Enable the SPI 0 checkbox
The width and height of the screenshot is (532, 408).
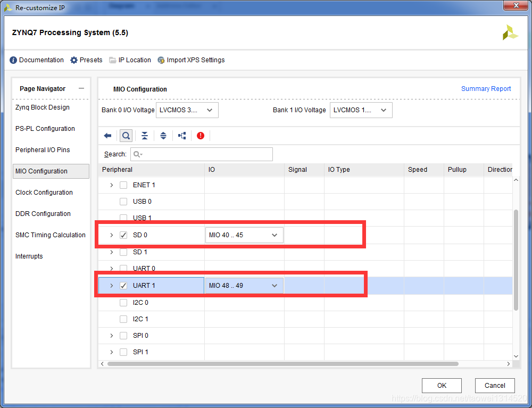click(123, 336)
